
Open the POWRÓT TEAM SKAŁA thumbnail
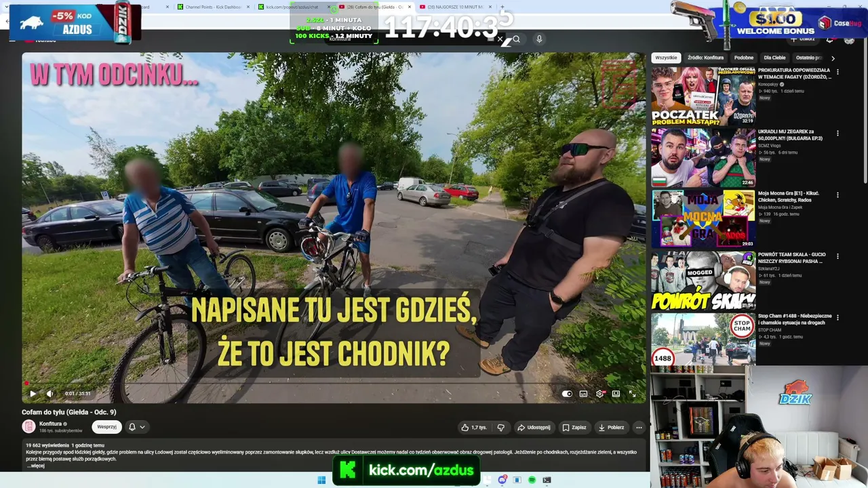[x=703, y=281]
